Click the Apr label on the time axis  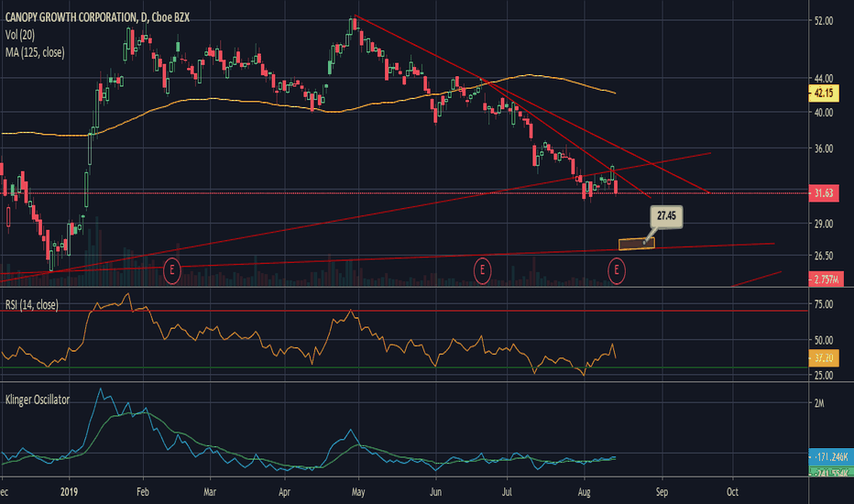click(x=284, y=492)
